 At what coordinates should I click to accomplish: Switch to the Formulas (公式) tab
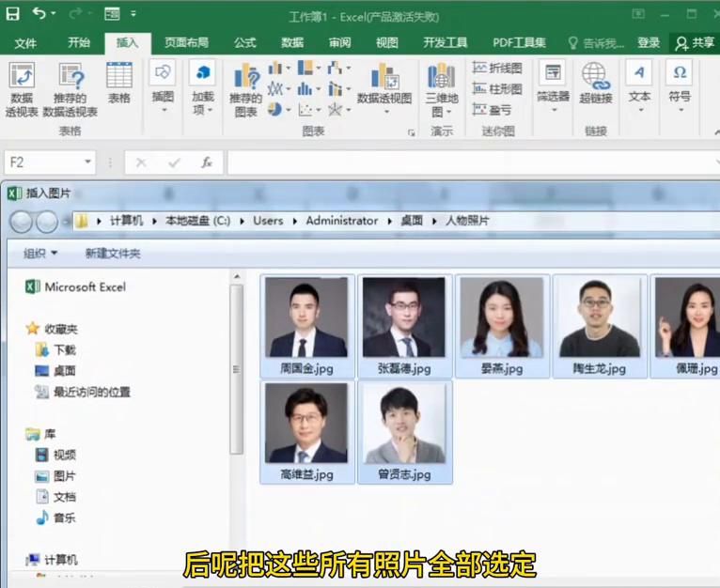click(244, 42)
